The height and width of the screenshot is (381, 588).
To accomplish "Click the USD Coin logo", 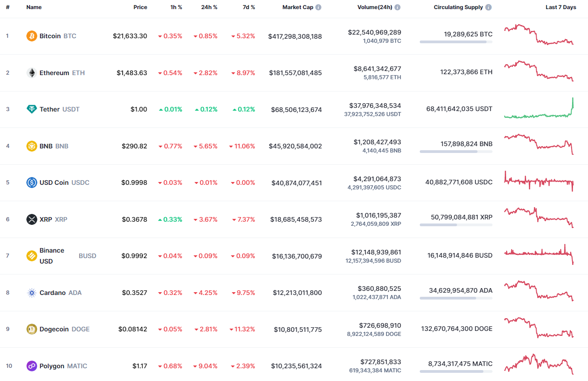I will pyautogui.click(x=31, y=182).
